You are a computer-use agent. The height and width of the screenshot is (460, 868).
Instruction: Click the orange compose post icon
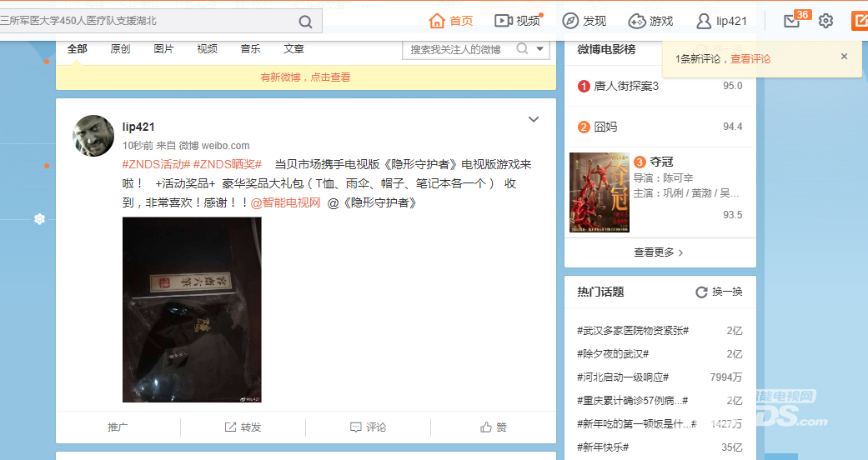tap(860, 21)
